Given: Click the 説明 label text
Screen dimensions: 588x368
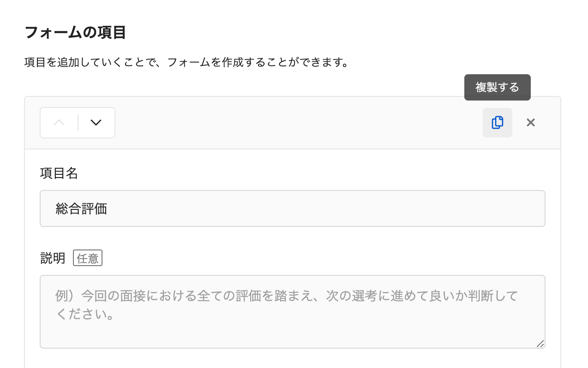Looking at the screenshot, I should [53, 258].
